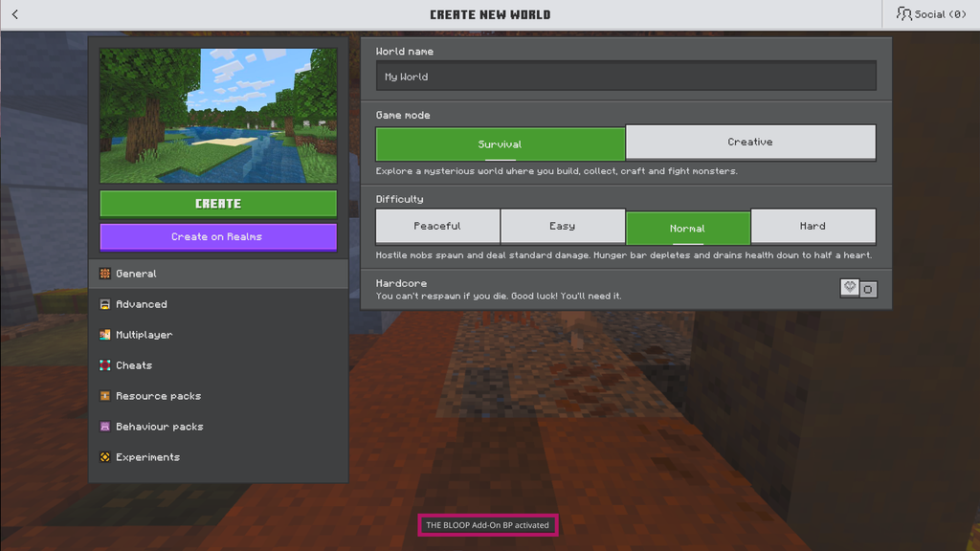
Task: Open the Multiplayer settings label
Action: (x=144, y=335)
